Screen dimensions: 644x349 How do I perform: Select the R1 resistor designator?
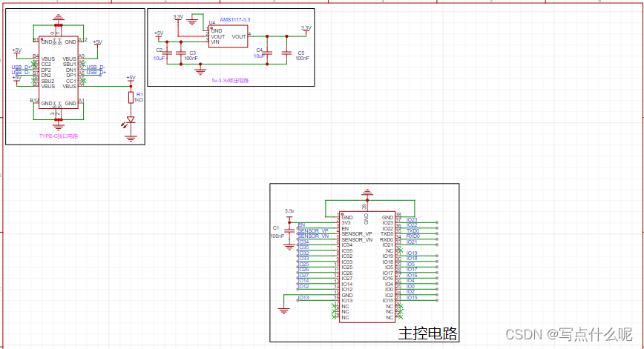pos(139,94)
